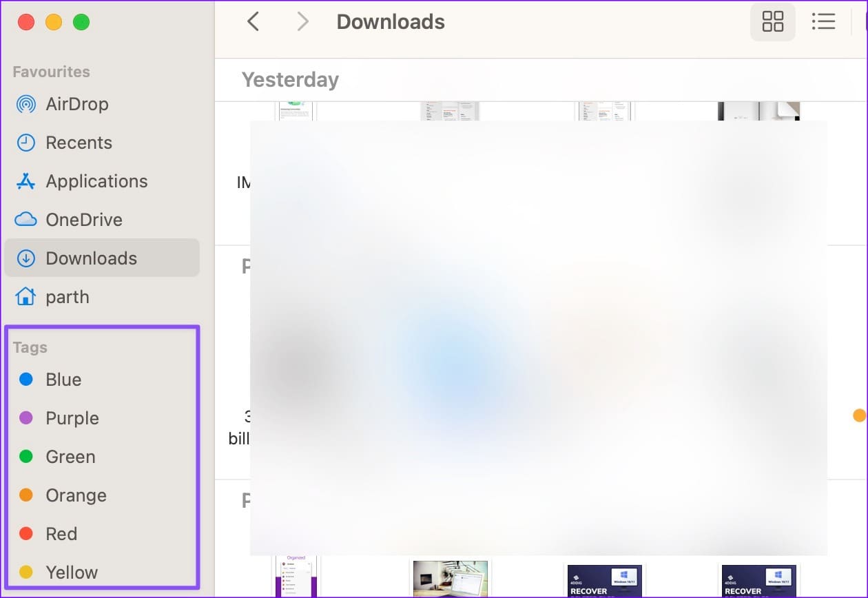868x598 pixels.
Task: Switch to list view
Action: point(823,22)
